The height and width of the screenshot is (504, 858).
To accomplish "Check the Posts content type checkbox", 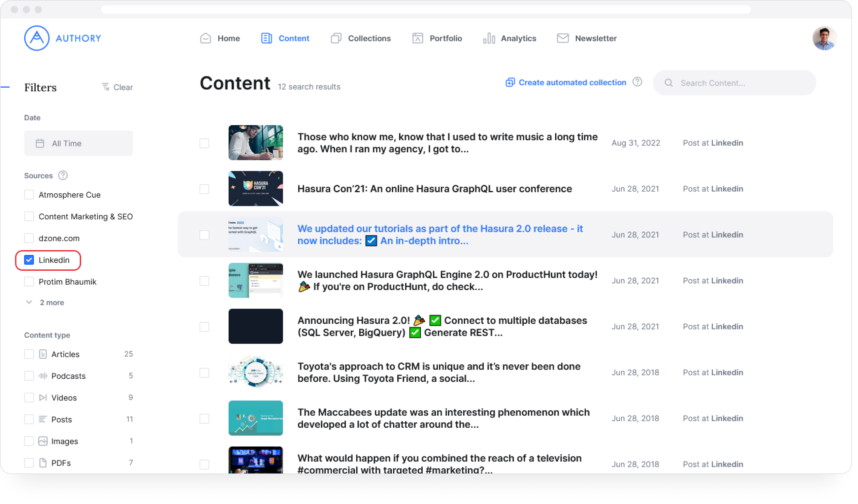I will coord(29,420).
